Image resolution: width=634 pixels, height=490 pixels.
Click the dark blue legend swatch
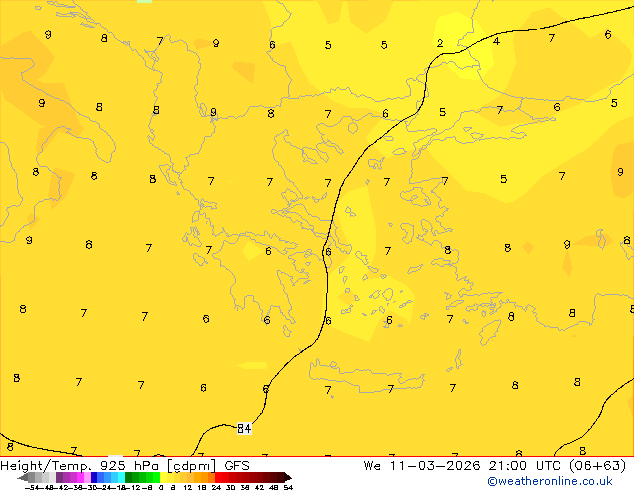pos(94,477)
